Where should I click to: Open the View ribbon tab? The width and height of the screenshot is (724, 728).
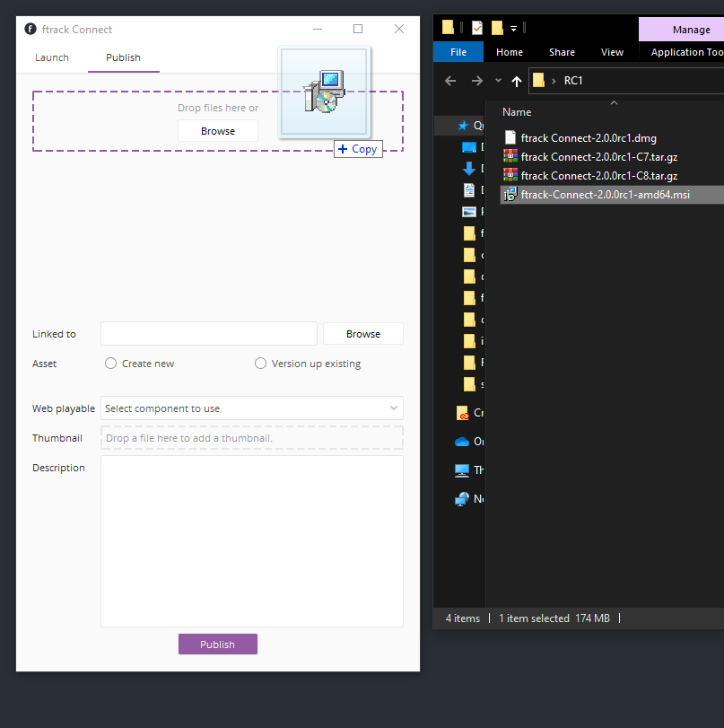(612, 52)
